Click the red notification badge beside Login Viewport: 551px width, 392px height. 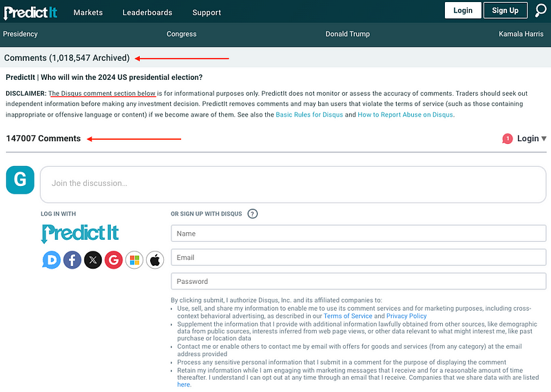point(508,139)
